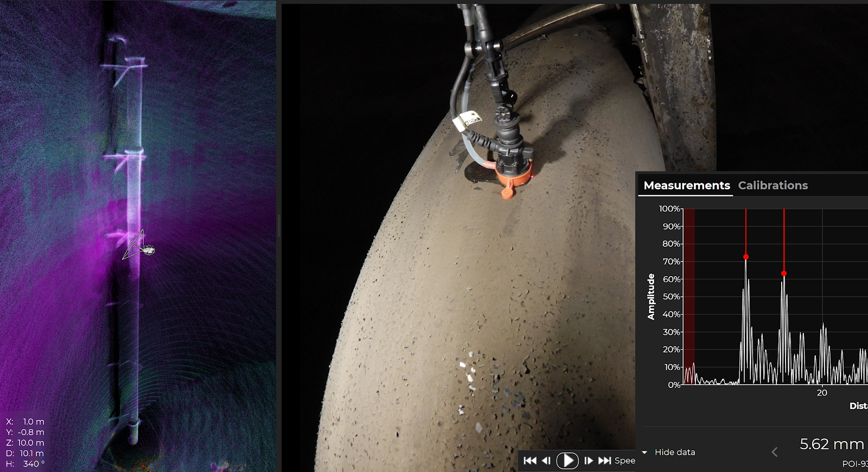Image resolution: width=868 pixels, height=472 pixels.
Task: Click the red shaded gate region on the graph
Action: point(689,296)
